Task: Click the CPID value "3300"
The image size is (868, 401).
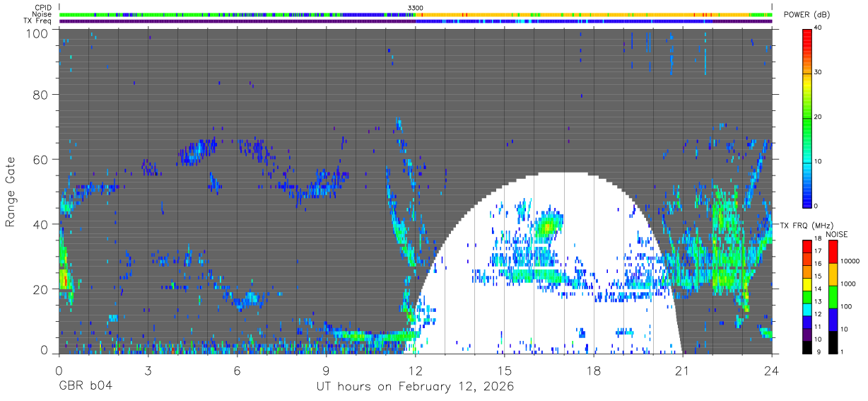Action: [416, 7]
